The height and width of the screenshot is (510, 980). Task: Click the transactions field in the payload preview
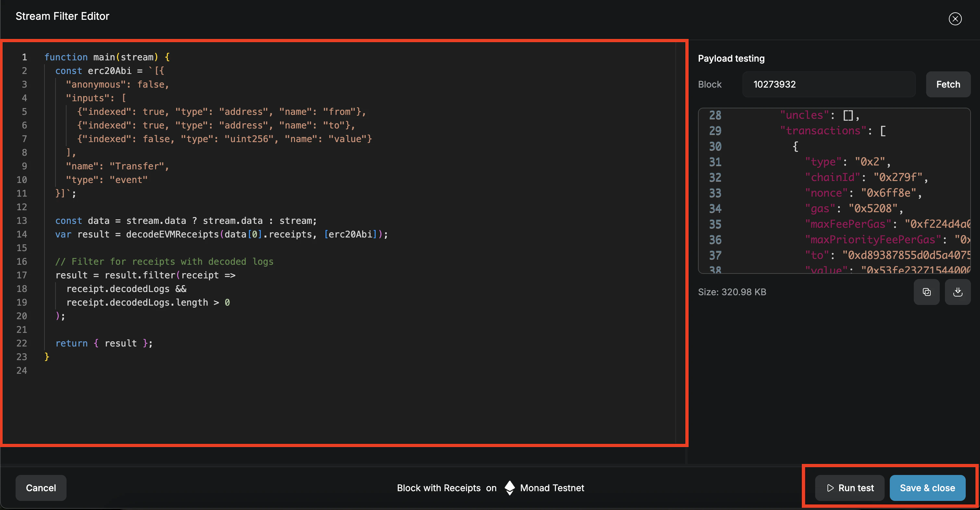coord(824,130)
